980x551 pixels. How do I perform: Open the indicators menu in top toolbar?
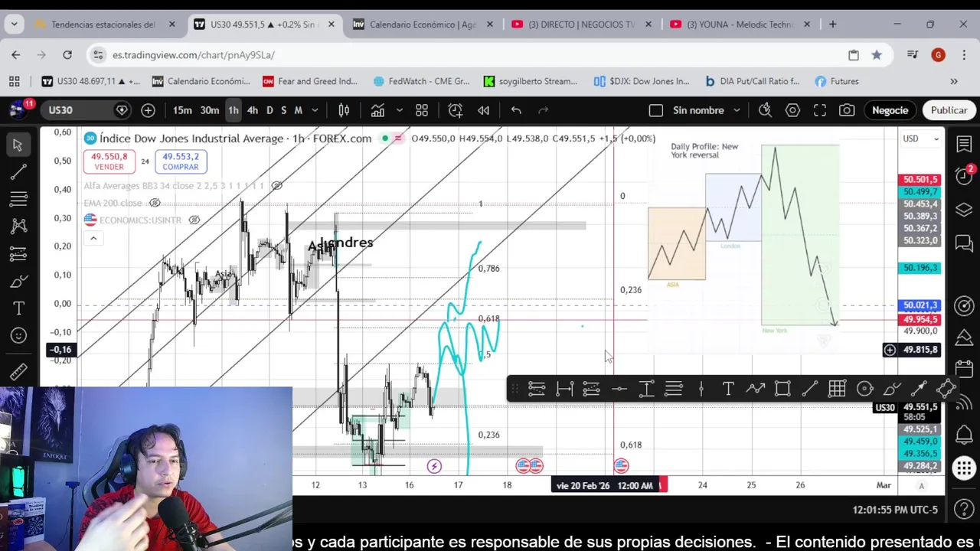tap(377, 110)
